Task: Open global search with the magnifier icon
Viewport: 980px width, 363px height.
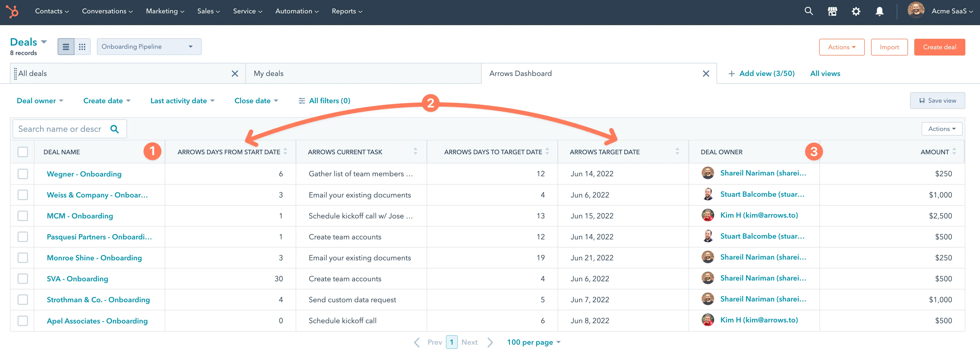Action: pos(809,11)
